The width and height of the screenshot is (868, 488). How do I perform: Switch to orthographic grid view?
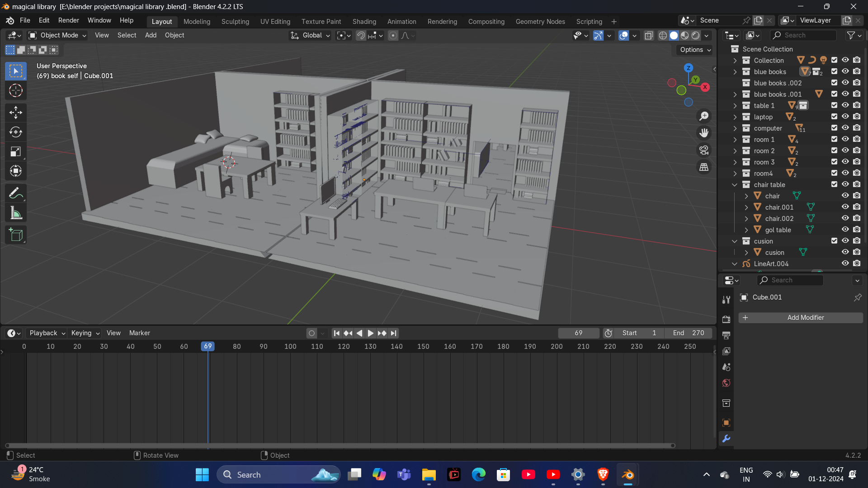[x=704, y=167]
